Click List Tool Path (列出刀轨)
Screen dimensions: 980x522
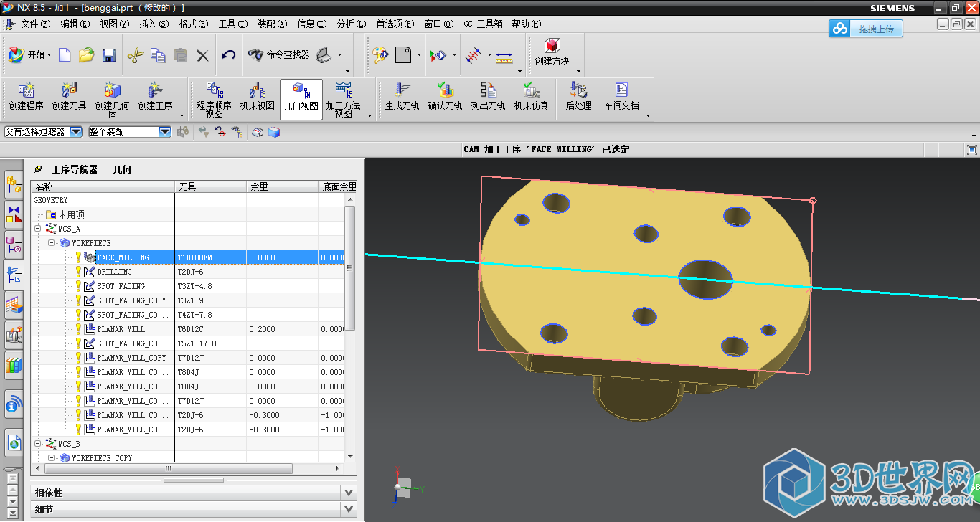pos(488,98)
